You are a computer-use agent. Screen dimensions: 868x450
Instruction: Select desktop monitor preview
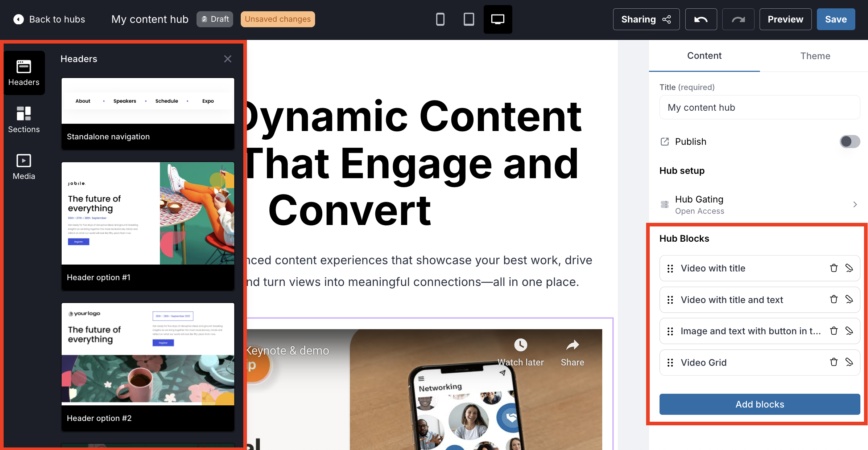(x=498, y=19)
